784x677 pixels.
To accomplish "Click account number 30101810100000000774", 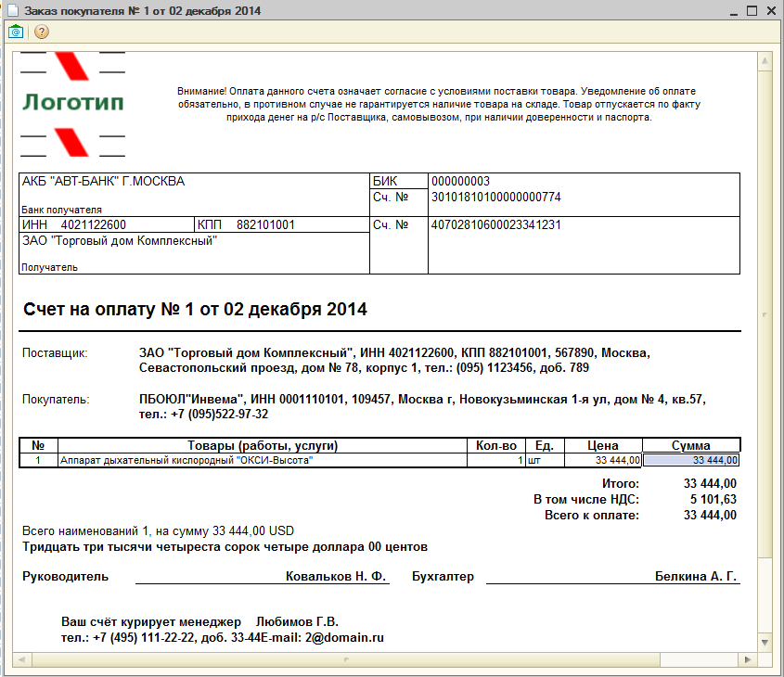I will point(496,197).
